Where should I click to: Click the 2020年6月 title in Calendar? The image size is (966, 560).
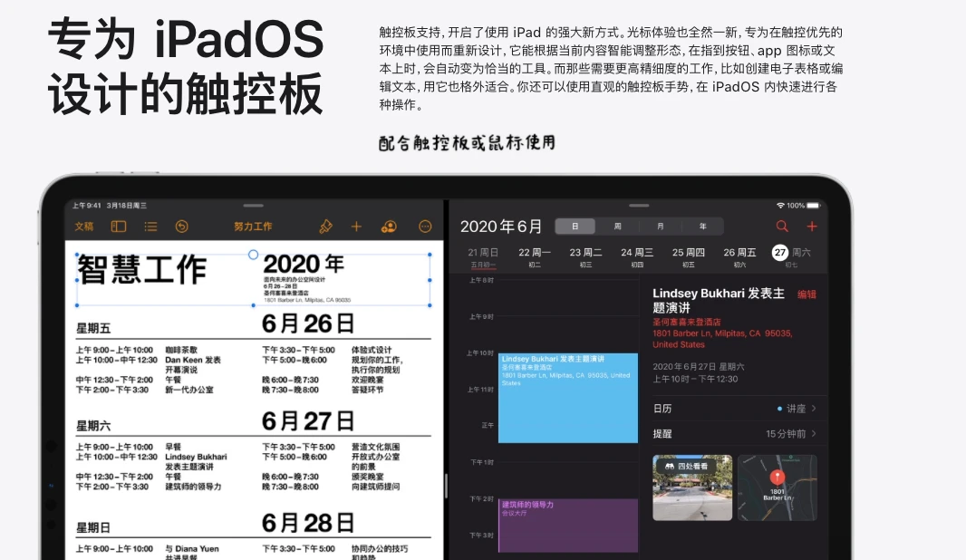(x=501, y=227)
